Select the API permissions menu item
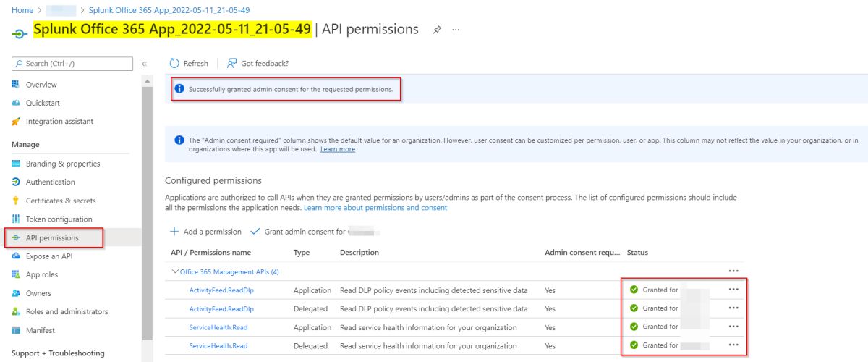Image resolution: width=868 pixels, height=362 pixels. point(52,237)
